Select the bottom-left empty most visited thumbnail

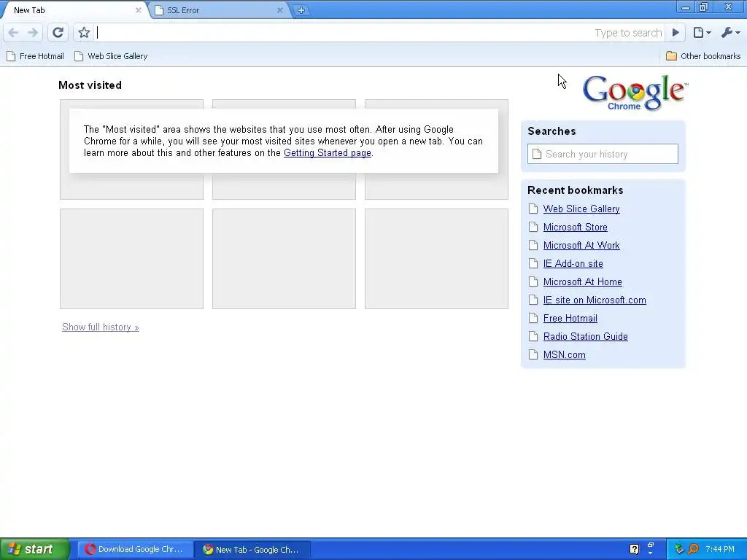(x=131, y=259)
